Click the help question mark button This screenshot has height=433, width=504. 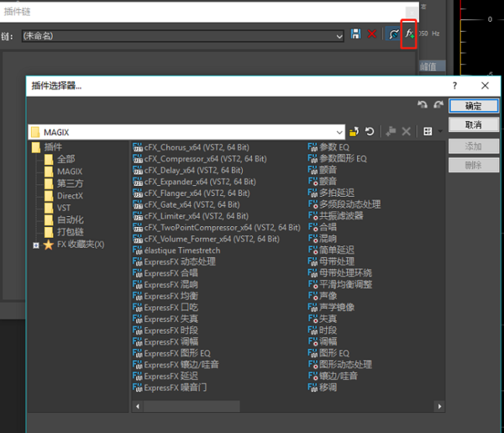(x=454, y=86)
